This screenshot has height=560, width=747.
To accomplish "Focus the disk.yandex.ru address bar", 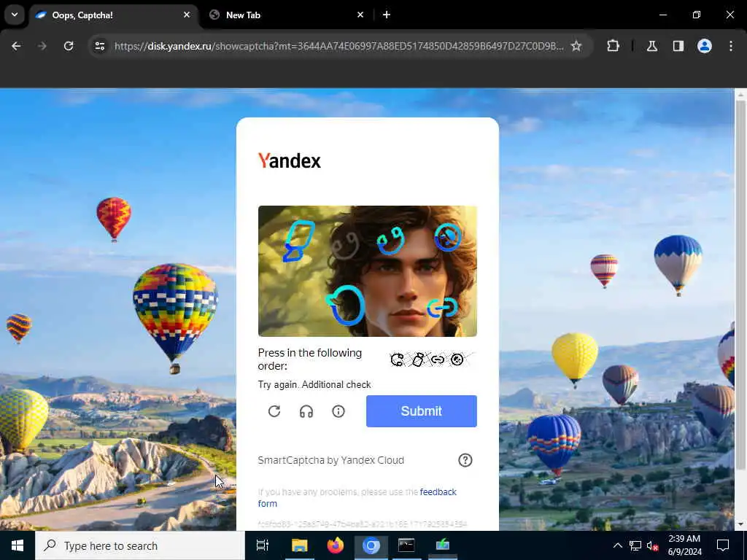I will 338,46.
